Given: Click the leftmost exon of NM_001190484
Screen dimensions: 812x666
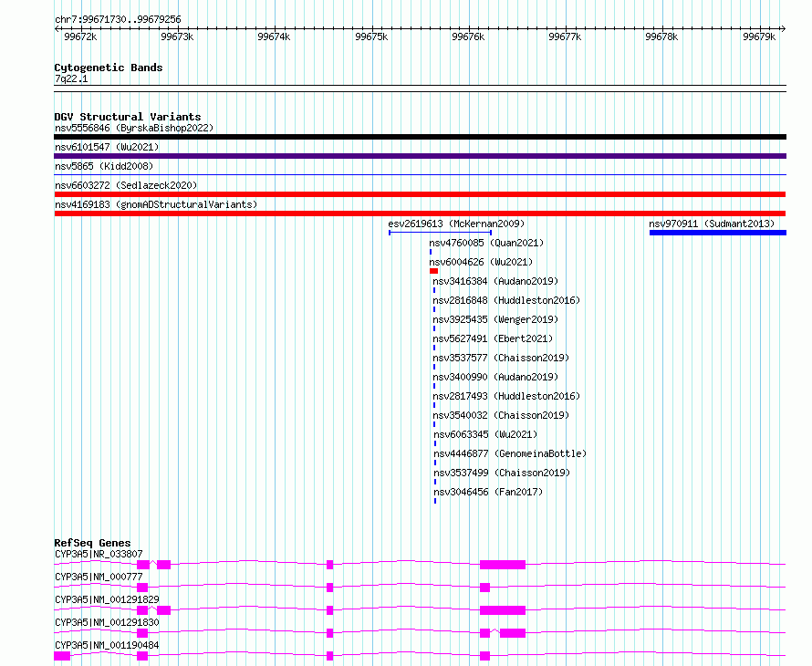Looking at the screenshot, I should coord(62,656).
